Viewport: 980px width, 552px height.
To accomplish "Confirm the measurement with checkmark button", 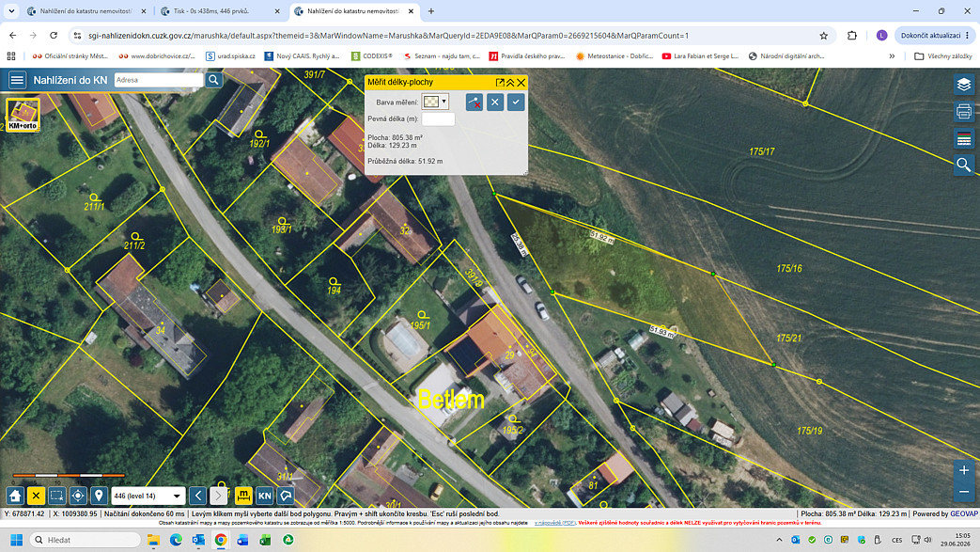I will click(516, 102).
